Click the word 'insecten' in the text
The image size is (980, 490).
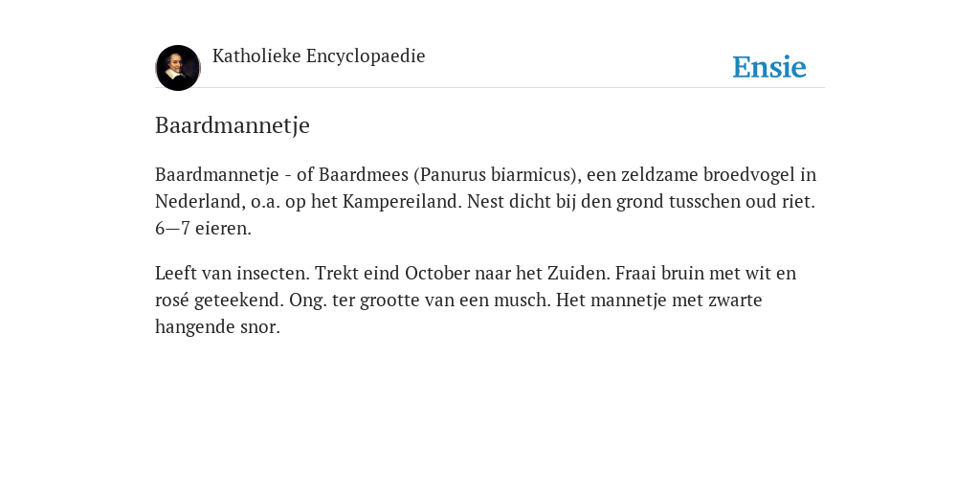pos(272,273)
